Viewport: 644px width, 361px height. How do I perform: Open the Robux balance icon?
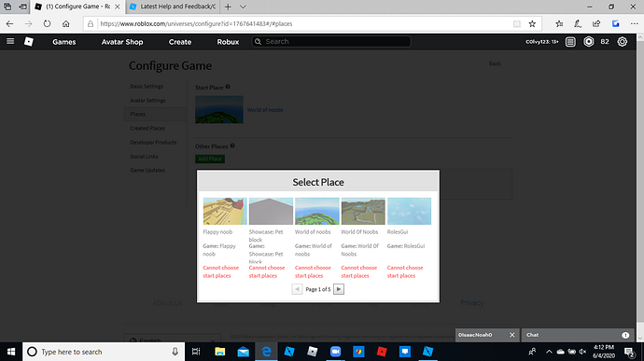[x=589, y=41]
